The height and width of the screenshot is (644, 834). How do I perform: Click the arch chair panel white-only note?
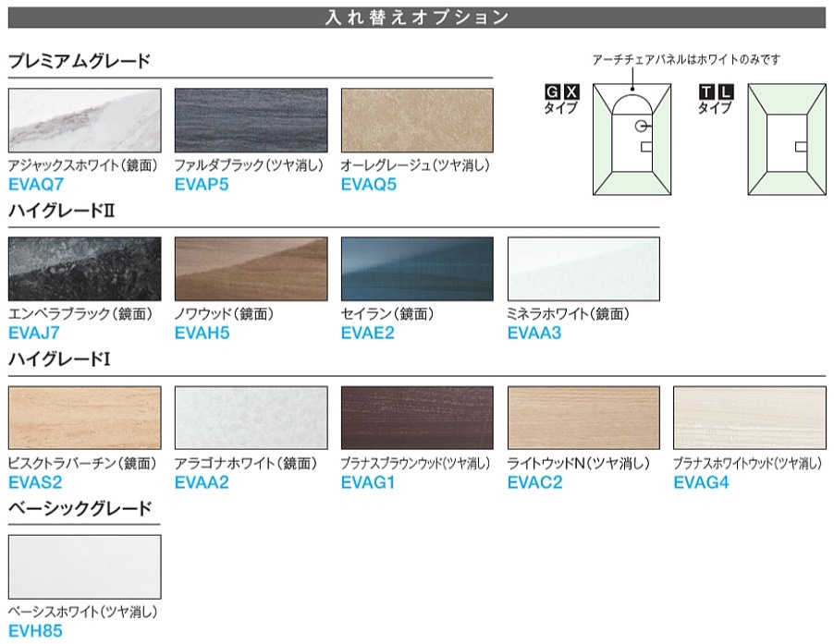686,60
